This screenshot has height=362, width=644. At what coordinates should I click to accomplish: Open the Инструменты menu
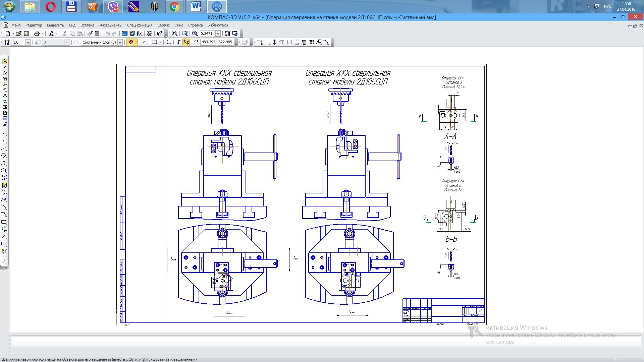111,25
